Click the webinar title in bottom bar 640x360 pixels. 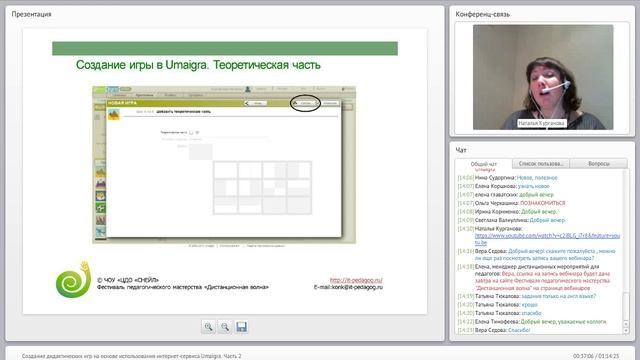pos(131,356)
